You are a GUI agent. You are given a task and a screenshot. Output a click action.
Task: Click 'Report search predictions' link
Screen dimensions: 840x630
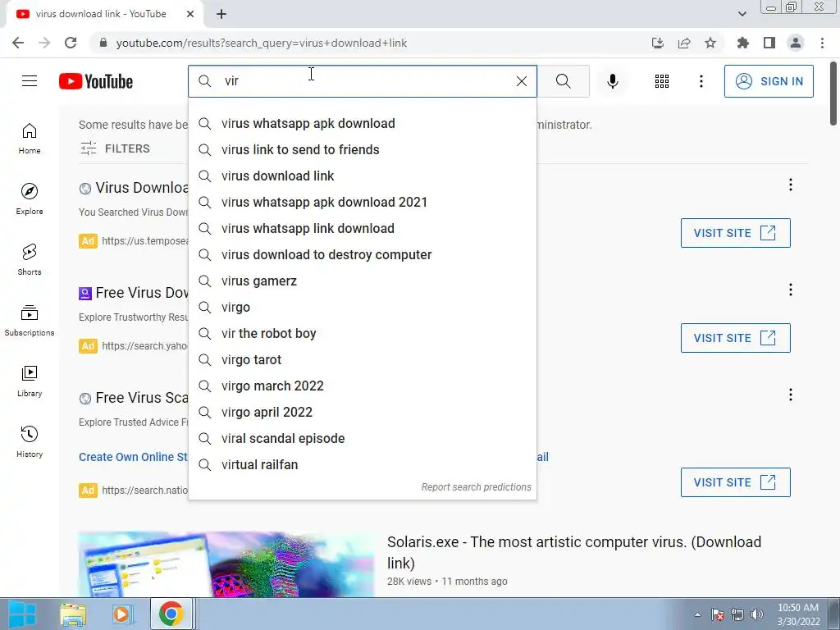pos(476,487)
